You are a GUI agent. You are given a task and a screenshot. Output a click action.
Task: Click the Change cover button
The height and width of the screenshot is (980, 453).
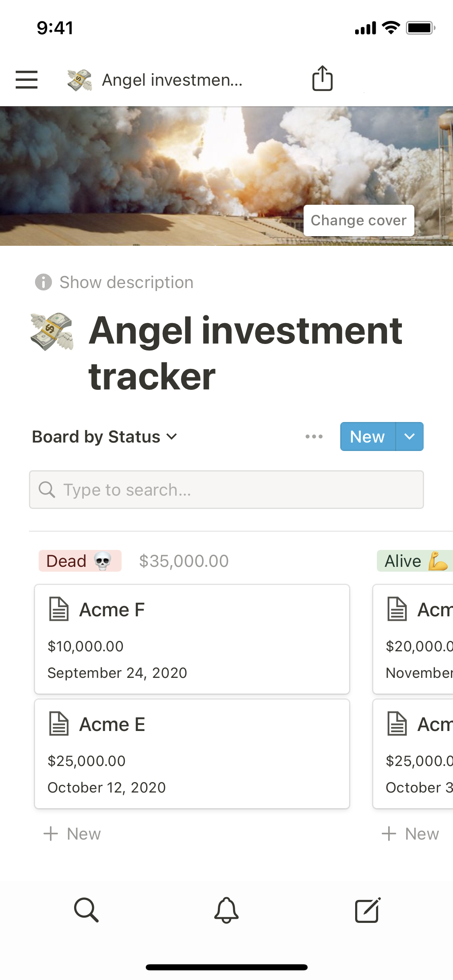pyautogui.click(x=358, y=220)
